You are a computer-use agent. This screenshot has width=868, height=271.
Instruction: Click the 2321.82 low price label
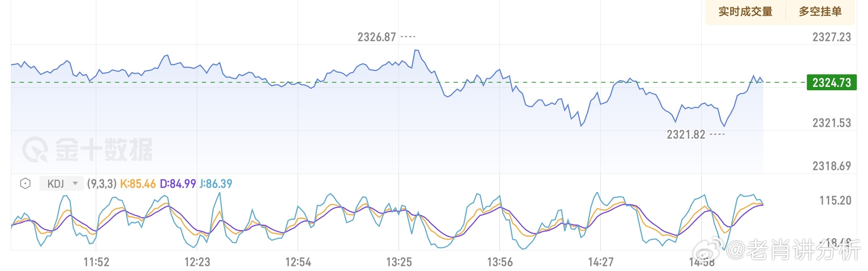tap(686, 135)
